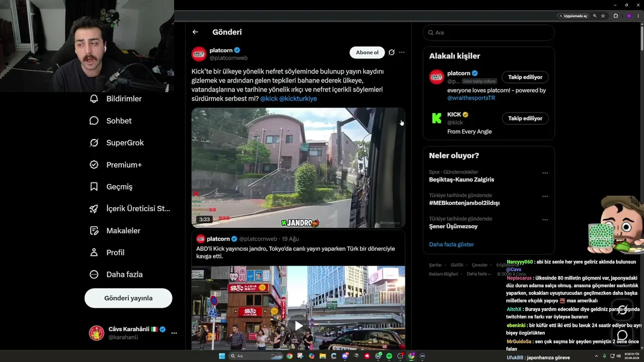Open Sohbet chat from the sidebar
Viewport: 644px width, 362px height.
(111, 121)
